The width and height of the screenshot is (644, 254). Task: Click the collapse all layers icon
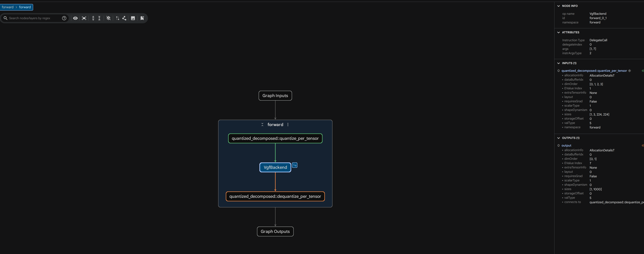[99, 18]
